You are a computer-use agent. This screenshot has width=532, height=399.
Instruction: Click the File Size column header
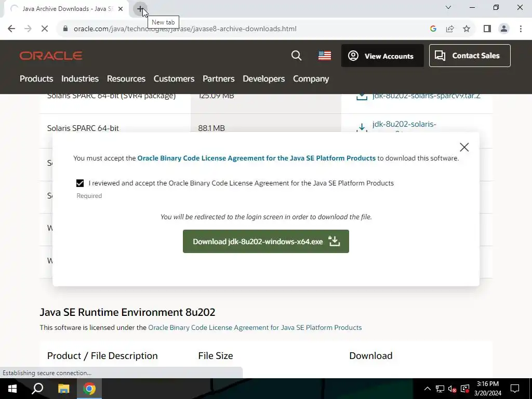tap(216, 355)
